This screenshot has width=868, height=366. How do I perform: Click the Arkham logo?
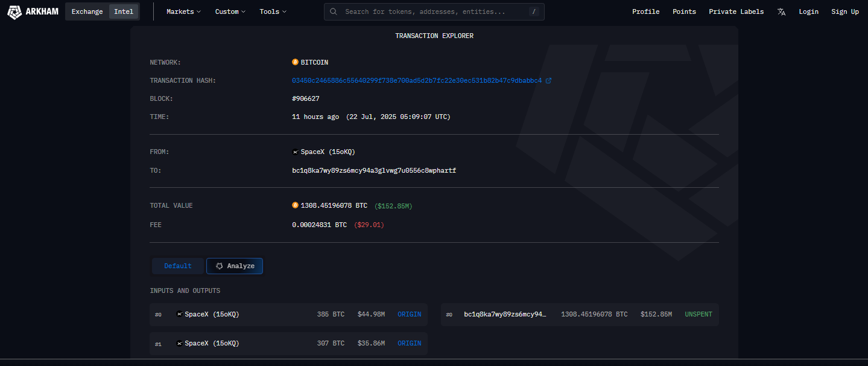[x=33, y=11]
